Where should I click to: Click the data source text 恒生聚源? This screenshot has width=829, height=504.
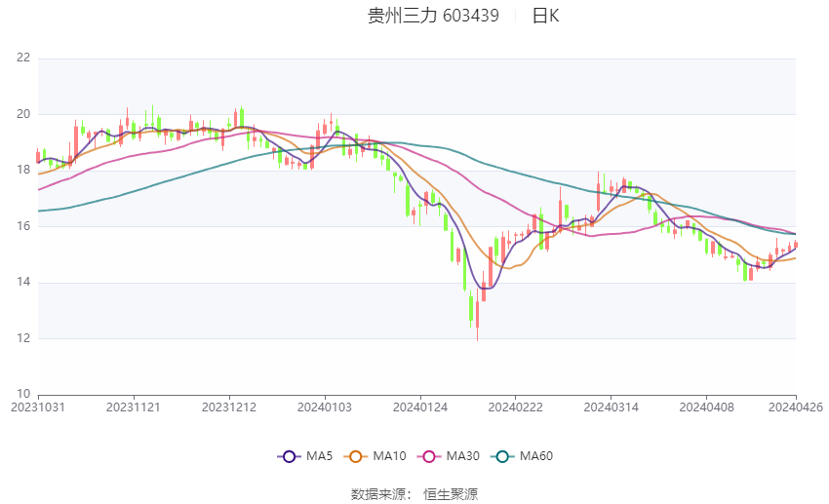(x=451, y=494)
